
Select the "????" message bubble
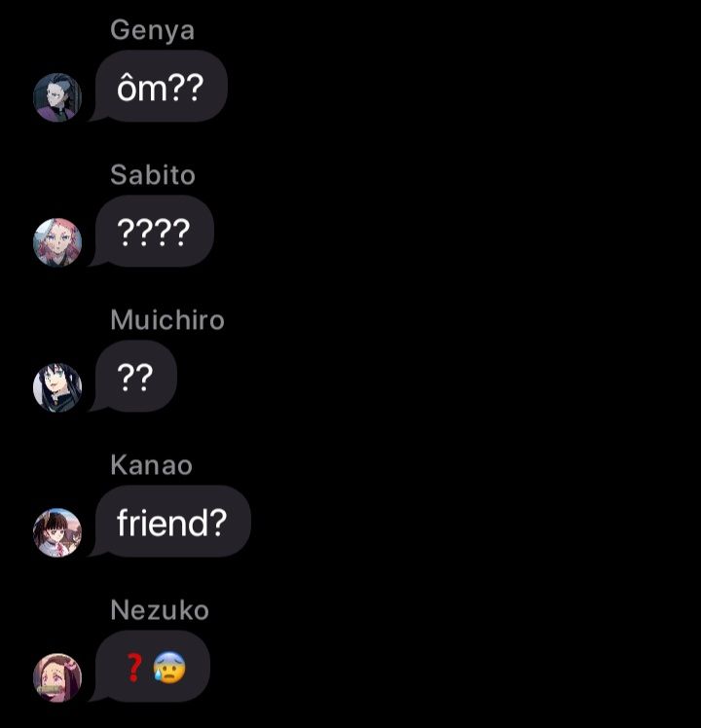(154, 232)
